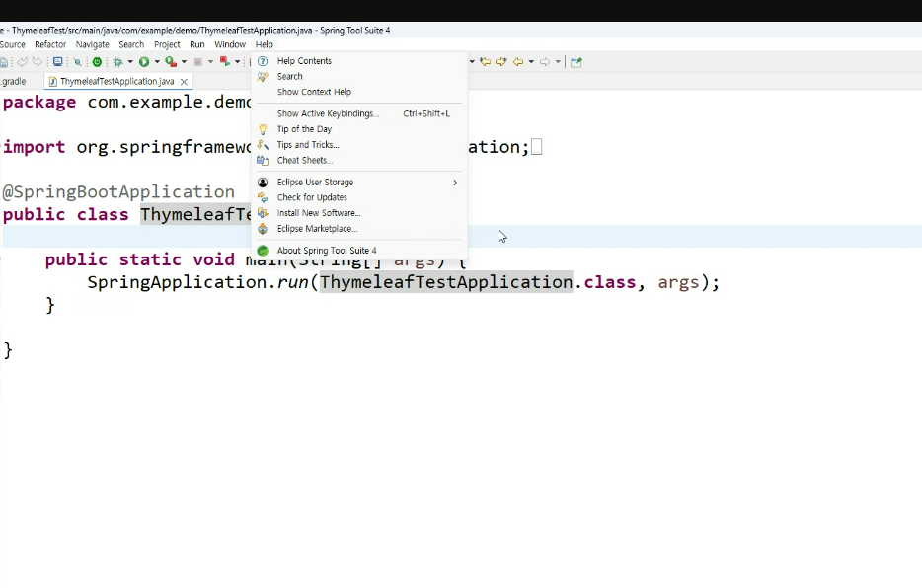Click the Eclipse User Storage person icon
This screenshot has width=922, height=588.
point(263,183)
